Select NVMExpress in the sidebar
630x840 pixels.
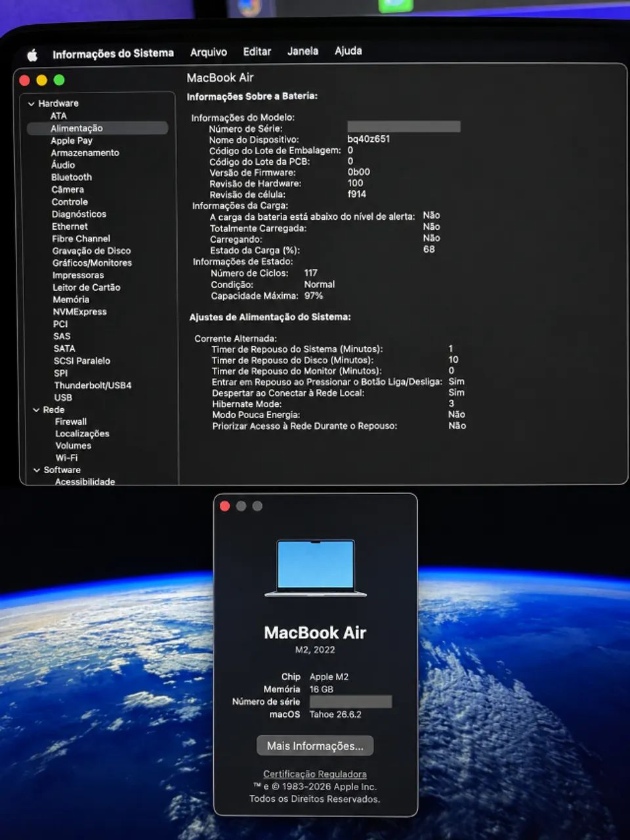click(79, 312)
